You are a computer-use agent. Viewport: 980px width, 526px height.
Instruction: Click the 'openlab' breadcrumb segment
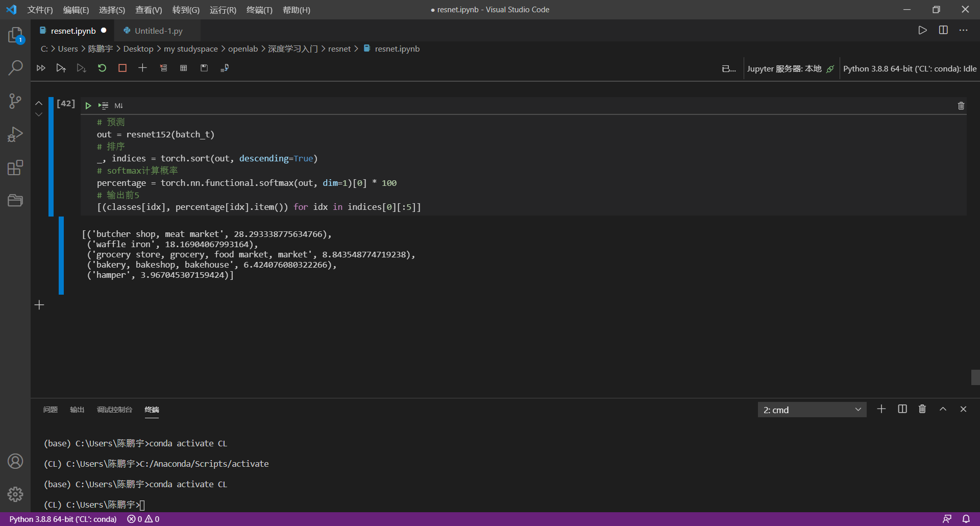click(x=243, y=49)
